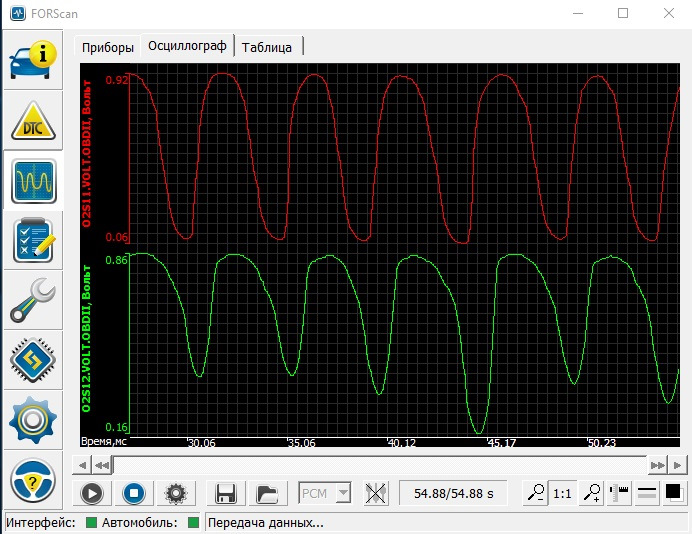Open the tests checklist section

click(x=32, y=241)
